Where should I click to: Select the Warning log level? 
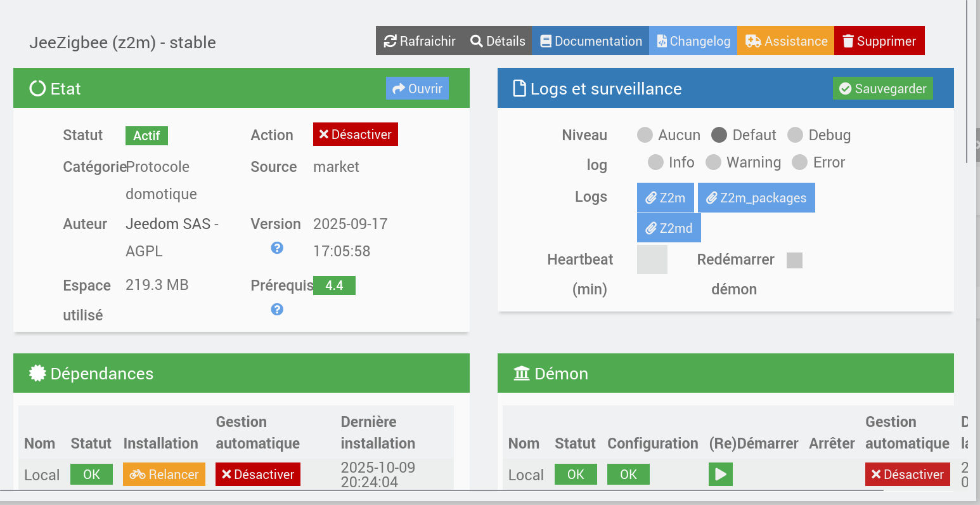pyautogui.click(x=713, y=162)
